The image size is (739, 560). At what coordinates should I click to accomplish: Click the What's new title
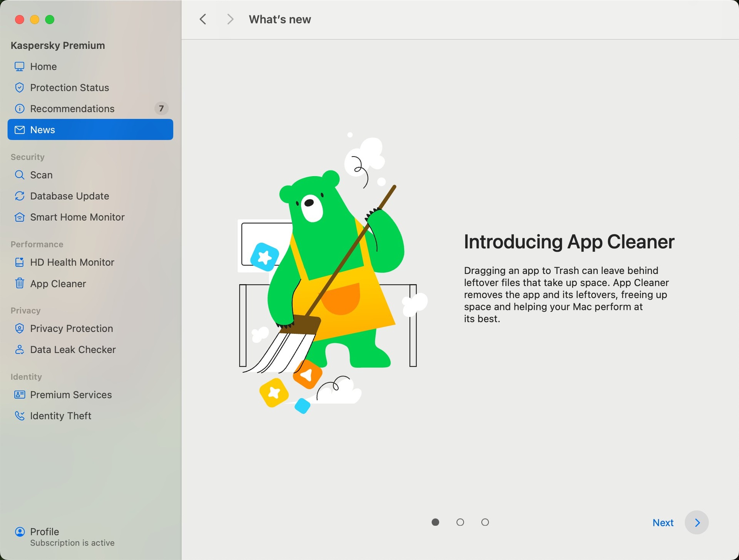pyautogui.click(x=280, y=19)
